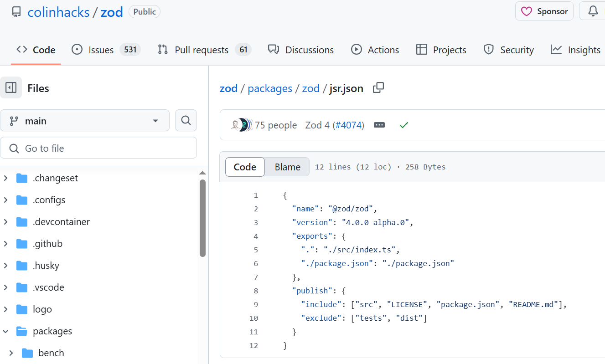Click zod root in breadcrumb

coord(228,88)
